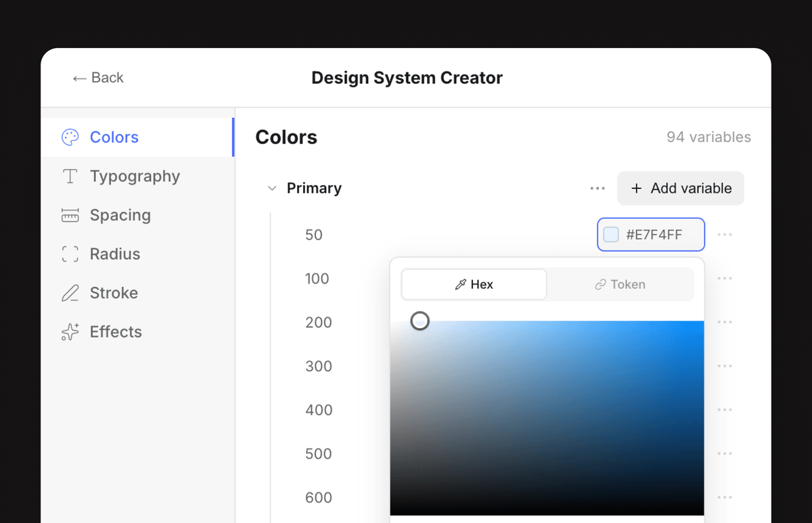Click the Primary group title
Image resolution: width=812 pixels, height=523 pixels.
pos(314,189)
